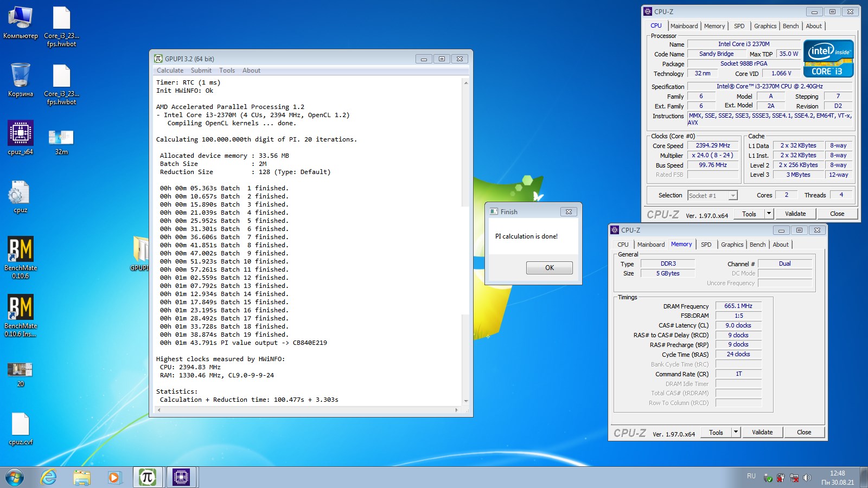Click the lower CPU-Z window title icon

[615, 230]
